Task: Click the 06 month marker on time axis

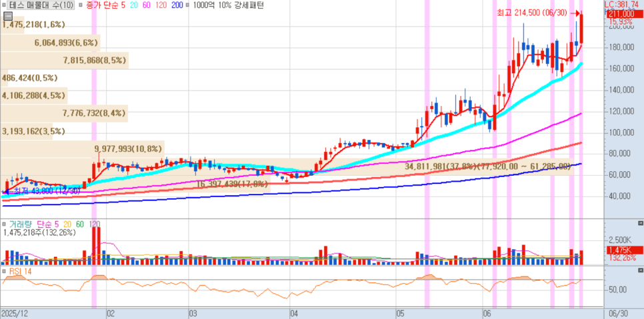Action: click(x=487, y=314)
